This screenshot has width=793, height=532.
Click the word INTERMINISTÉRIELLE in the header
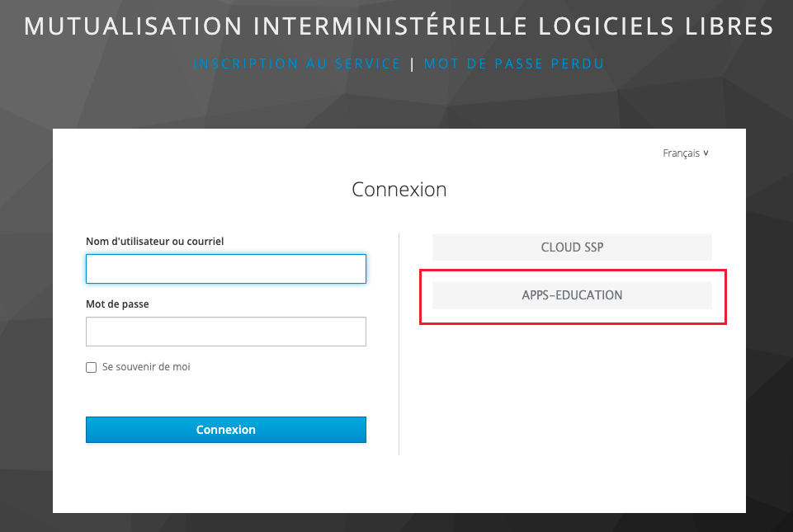[x=390, y=26]
